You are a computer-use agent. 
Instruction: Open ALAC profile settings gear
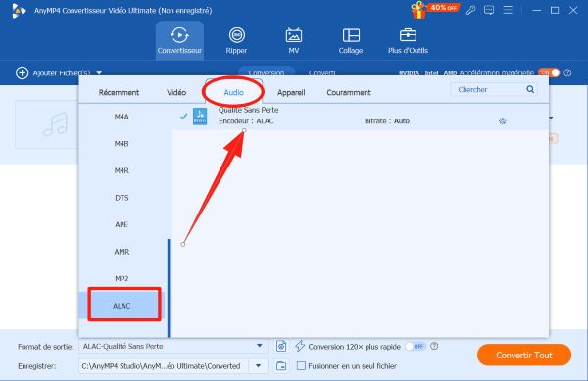(x=503, y=121)
